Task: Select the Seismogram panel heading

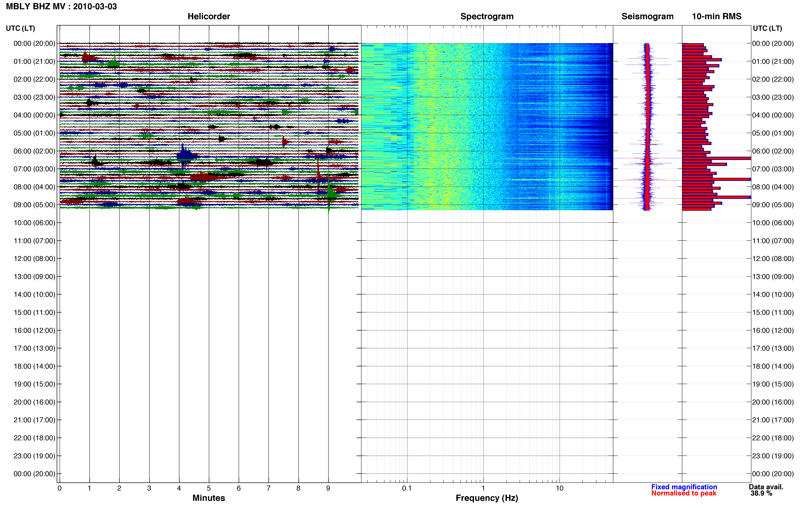Action: [648, 16]
